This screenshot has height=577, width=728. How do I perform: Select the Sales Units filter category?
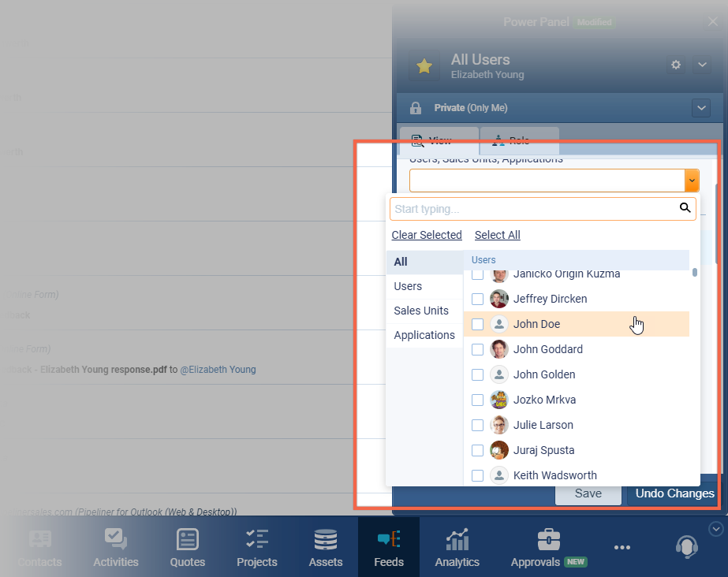click(x=424, y=311)
